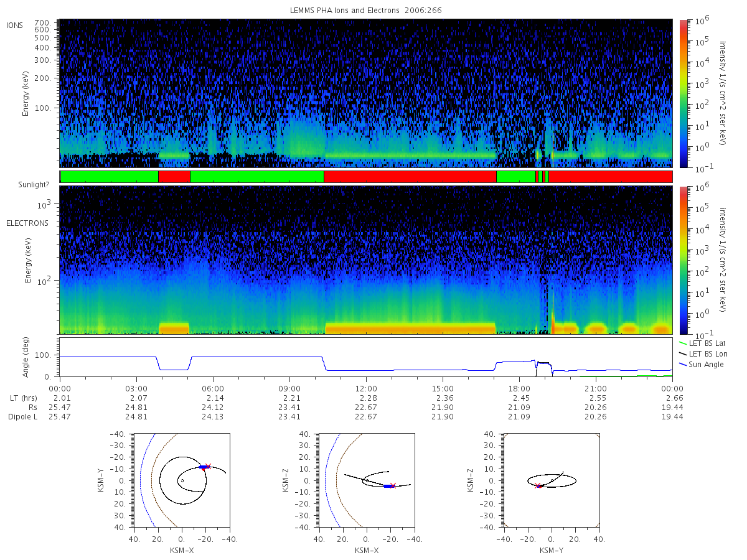This screenshot has width=747, height=560.
Task: Click the 06:00 time tick label
Action: (x=213, y=388)
